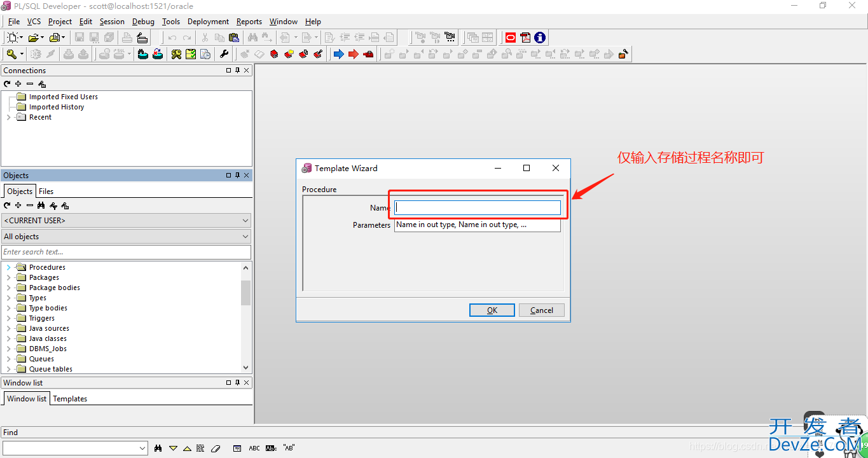Click Cancel in Template Wizard
This screenshot has width=868, height=458.
click(542, 310)
